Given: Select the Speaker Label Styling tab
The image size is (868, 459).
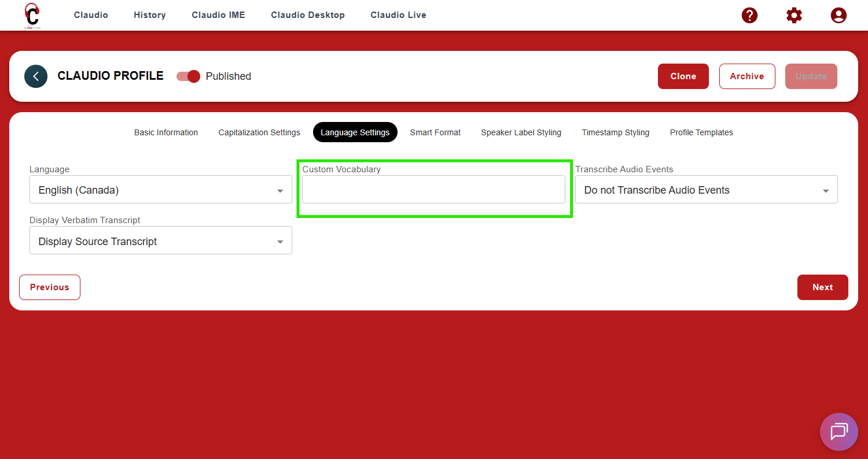Looking at the screenshot, I should (521, 132).
